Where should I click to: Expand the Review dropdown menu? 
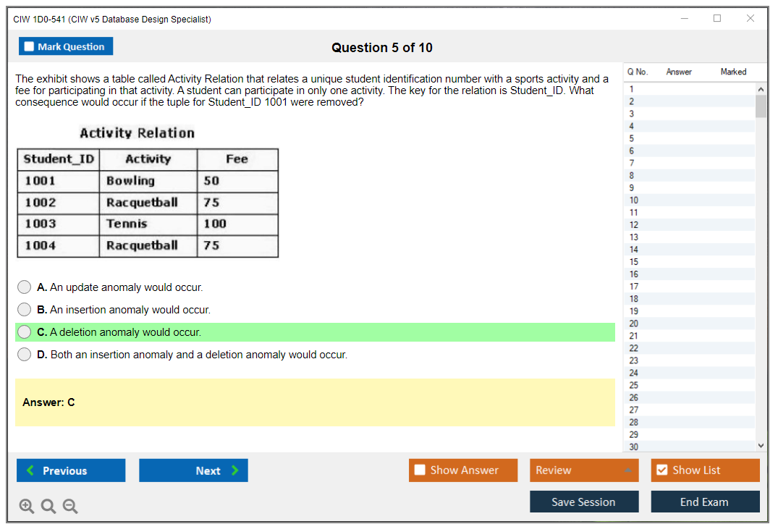(627, 470)
